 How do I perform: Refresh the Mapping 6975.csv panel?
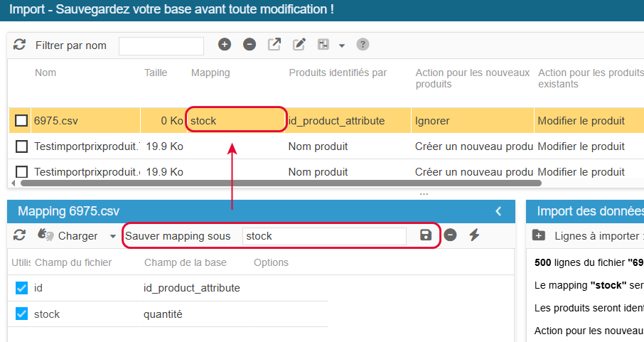[x=19, y=235]
